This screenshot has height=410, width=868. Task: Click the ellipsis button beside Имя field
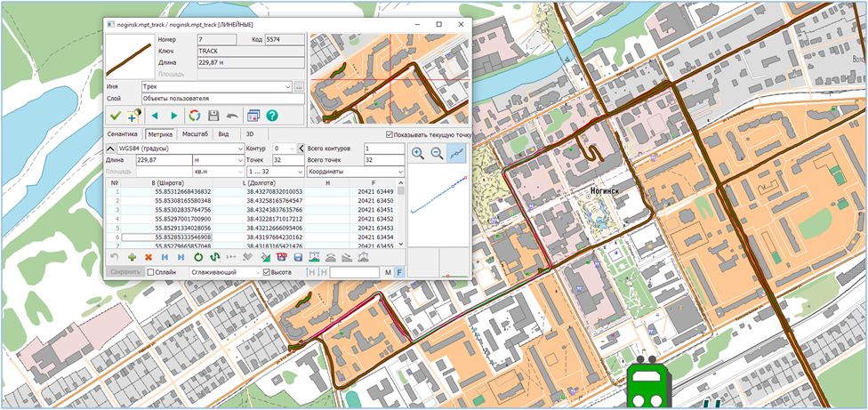coord(299,87)
